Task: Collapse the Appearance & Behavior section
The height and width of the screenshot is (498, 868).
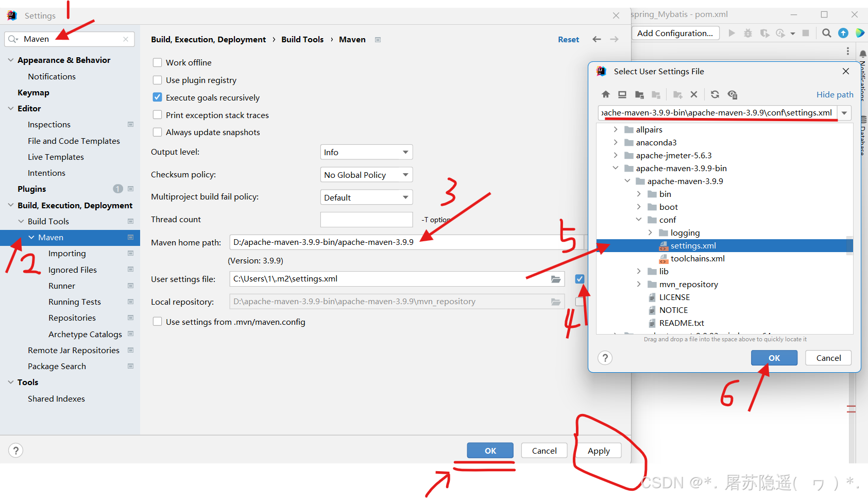Action: coord(11,60)
